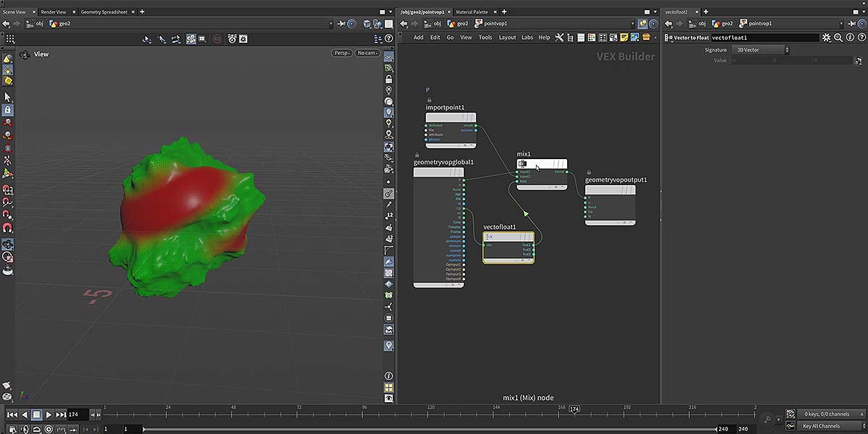Switch network editor to list view mode
Image resolution: width=868 pixels, height=434 pixels.
click(x=581, y=38)
